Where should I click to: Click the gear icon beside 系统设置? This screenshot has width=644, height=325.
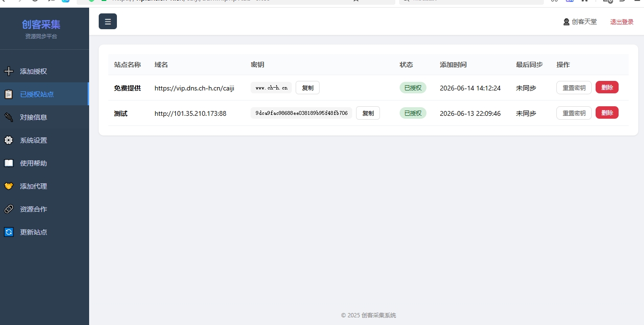click(9, 140)
